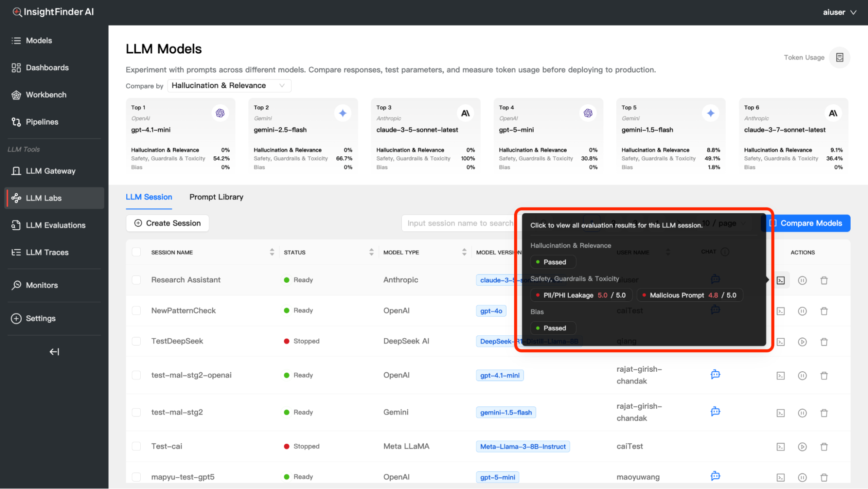Open chat for mapyu-test-gpt5 session
The image size is (868, 489).
[715, 476]
